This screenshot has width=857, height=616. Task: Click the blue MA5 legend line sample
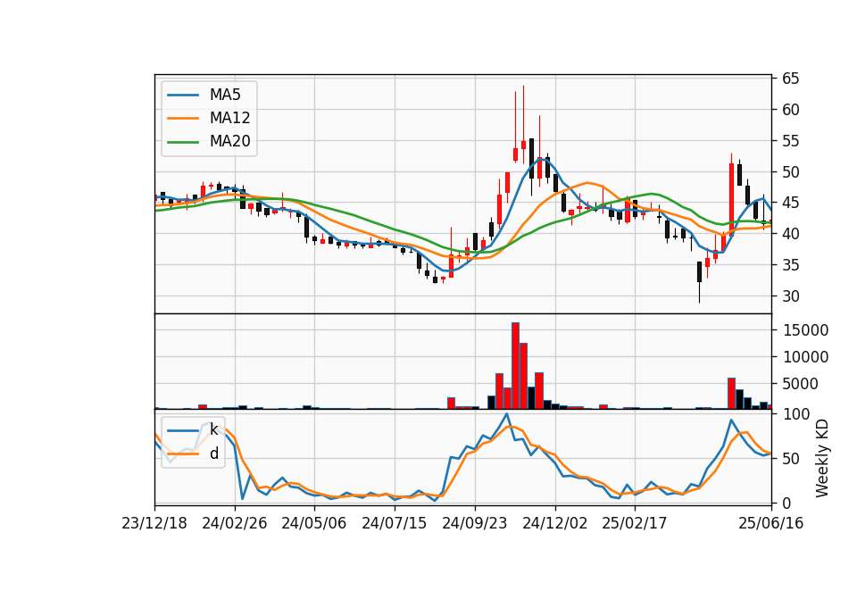tap(183, 96)
